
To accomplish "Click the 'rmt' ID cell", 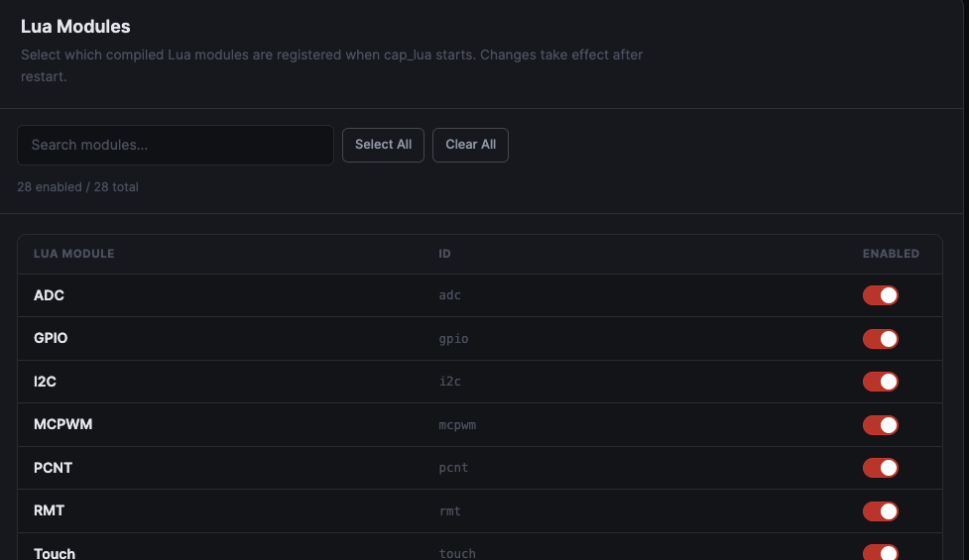I will pyautogui.click(x=450, y=510).
